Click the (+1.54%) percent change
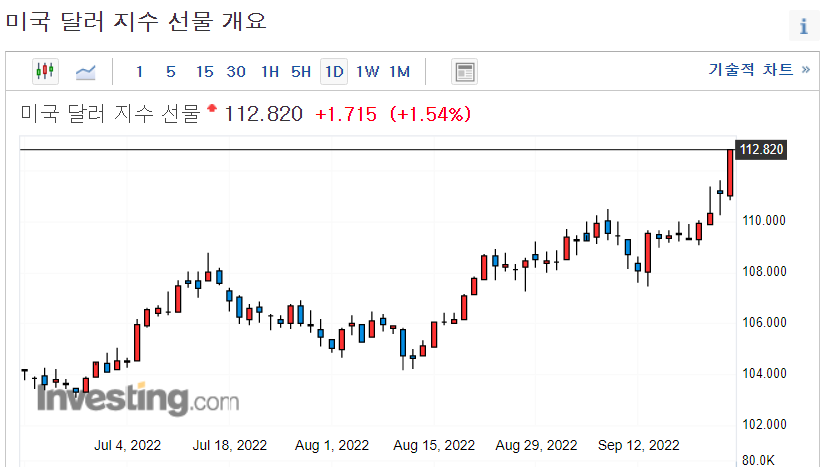Viewport: 826px width, 467px height. 430,114
